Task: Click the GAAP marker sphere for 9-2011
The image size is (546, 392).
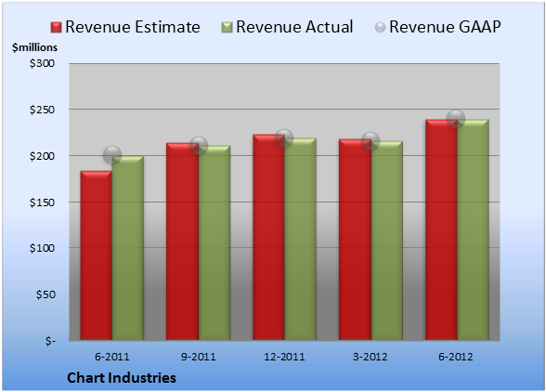Action: (x=199, y=146)
